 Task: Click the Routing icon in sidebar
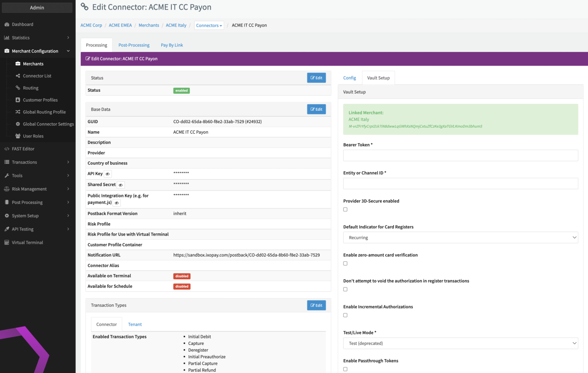(18, 88)
